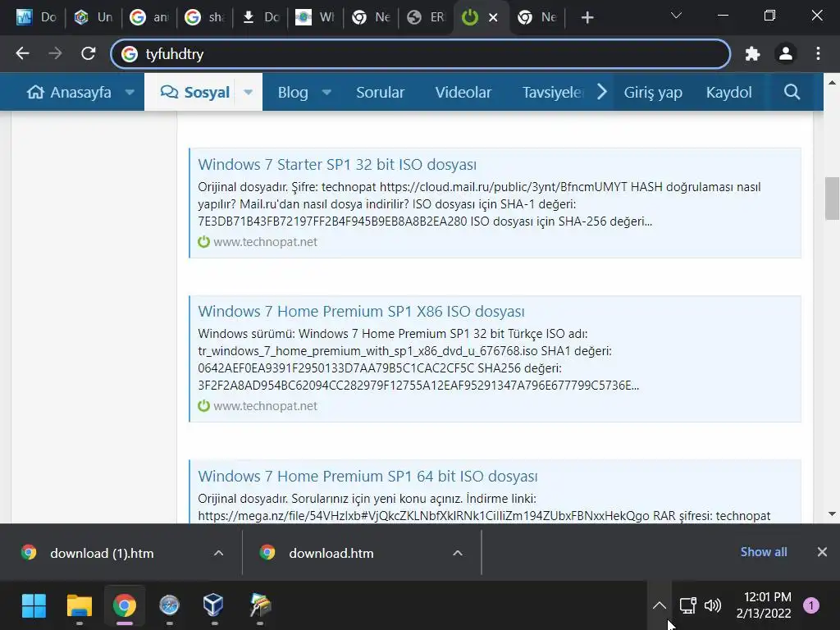This screenshot has width=840, height=630.
Task: Switch to the last 'Ne' tab
Action: coord(536,18)
